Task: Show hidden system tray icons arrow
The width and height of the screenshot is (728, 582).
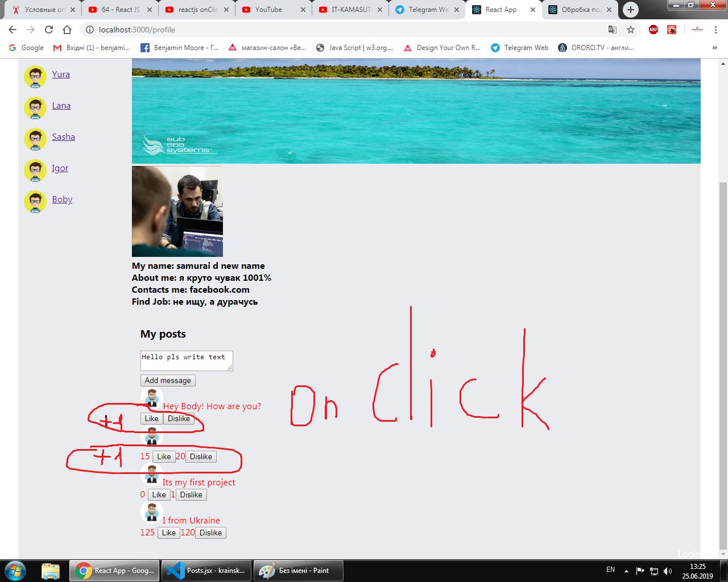Action: (626, 571)
